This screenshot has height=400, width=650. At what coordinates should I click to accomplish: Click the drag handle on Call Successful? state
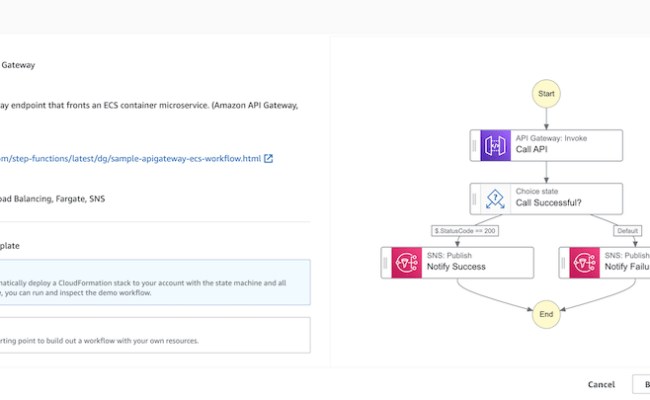(x=475, y=199)
